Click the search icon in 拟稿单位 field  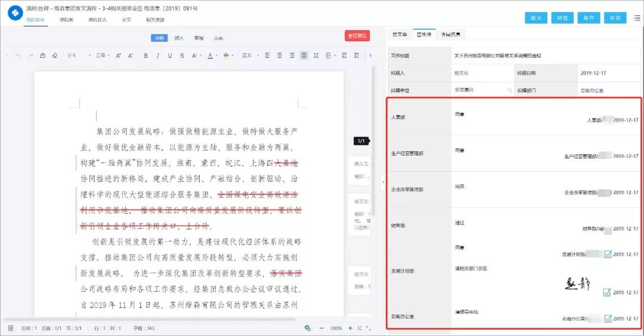509,91
